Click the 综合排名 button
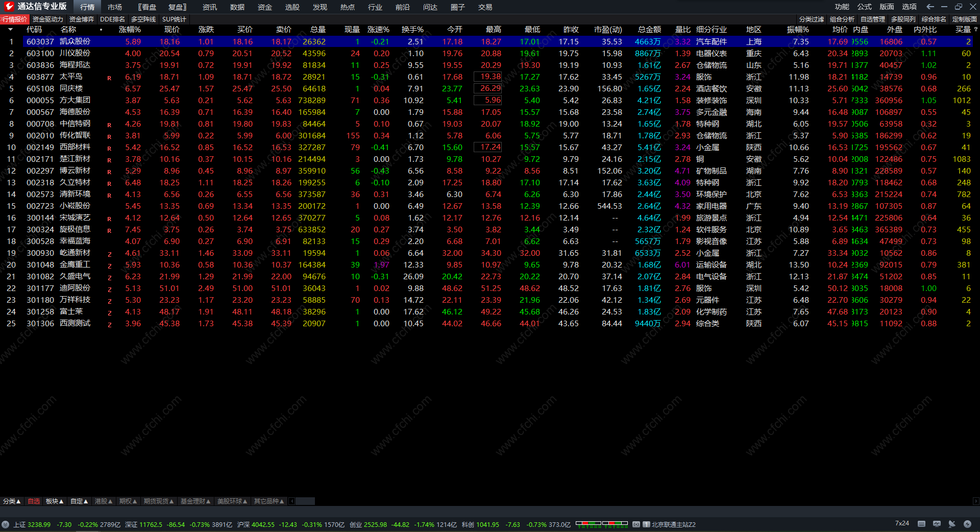 coord(934,19)
